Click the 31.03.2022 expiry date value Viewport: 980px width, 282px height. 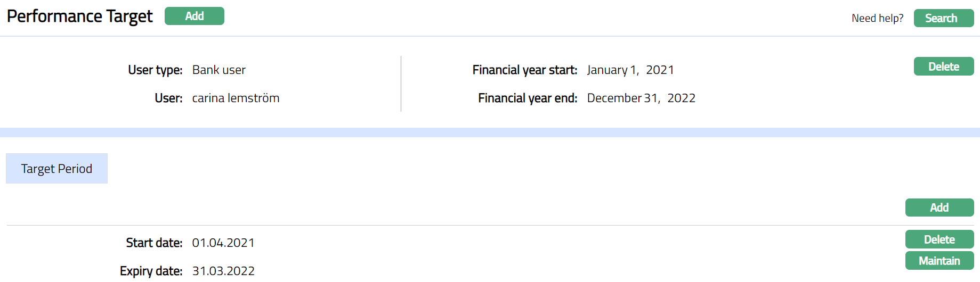pyautogui.click(x=223, y=271)
